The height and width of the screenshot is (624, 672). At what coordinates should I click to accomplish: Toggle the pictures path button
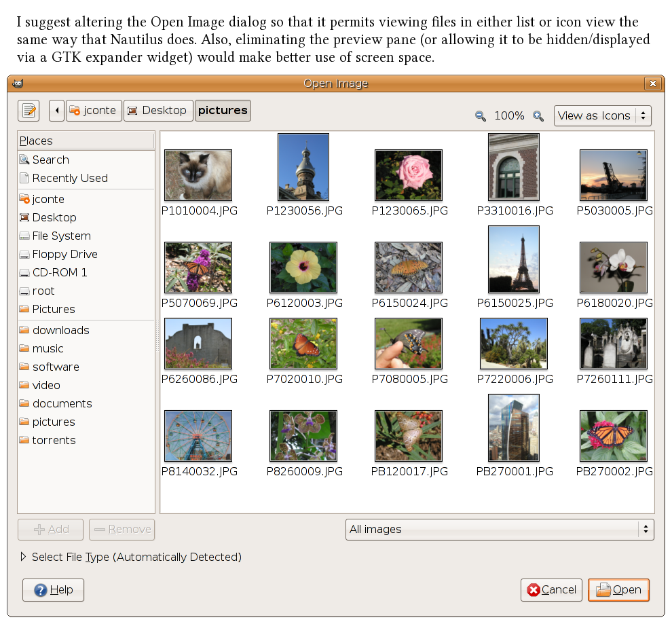[223, 111]
